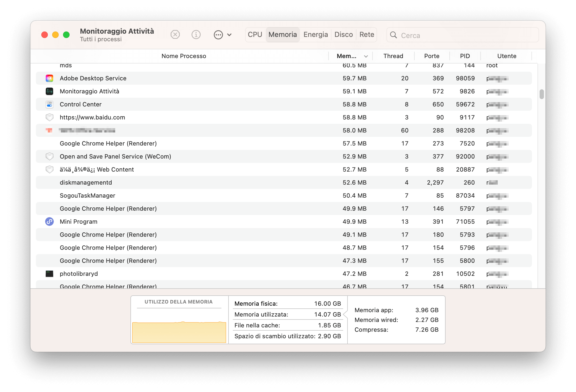Viewport: 576px width, 392px height.
Task: Click the Monitoraggio Attività row icon
Action: pos(49,91)
